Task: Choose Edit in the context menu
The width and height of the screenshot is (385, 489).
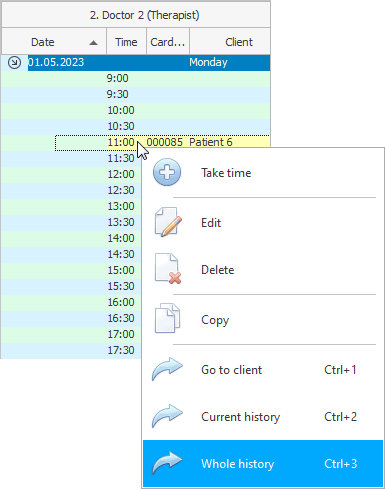Action: point(262,223)
